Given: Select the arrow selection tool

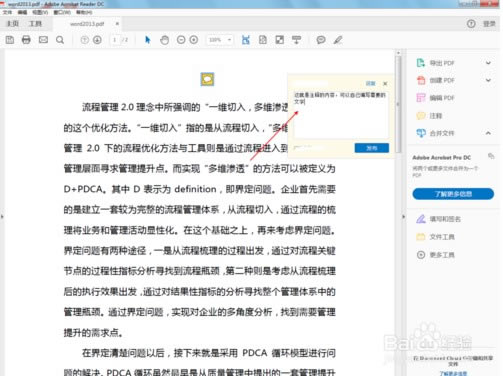Looking at the screenshot, I should point(148,40).
